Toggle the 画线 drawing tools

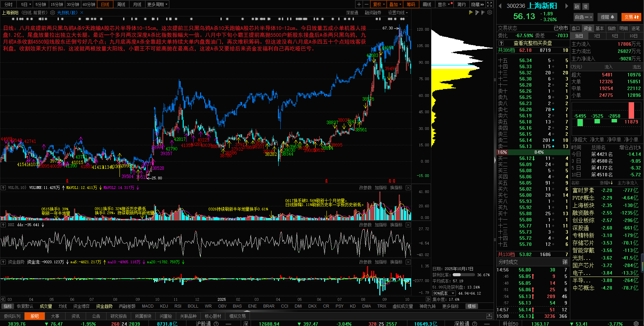point(427,4)
